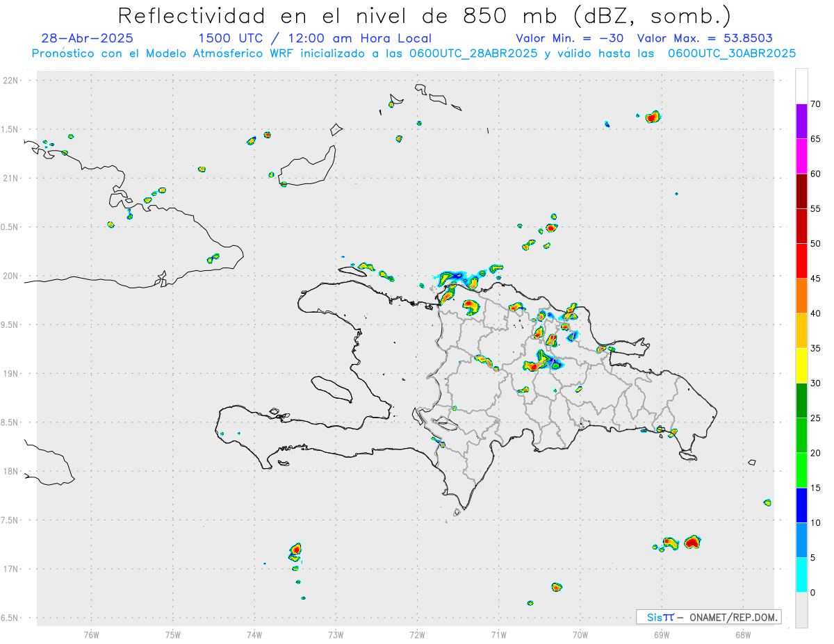The image size is (834, 644).
Task: Click the violet 65-70 dBZ color swatch
Action: pyautogui.click(x=801, y=122)
